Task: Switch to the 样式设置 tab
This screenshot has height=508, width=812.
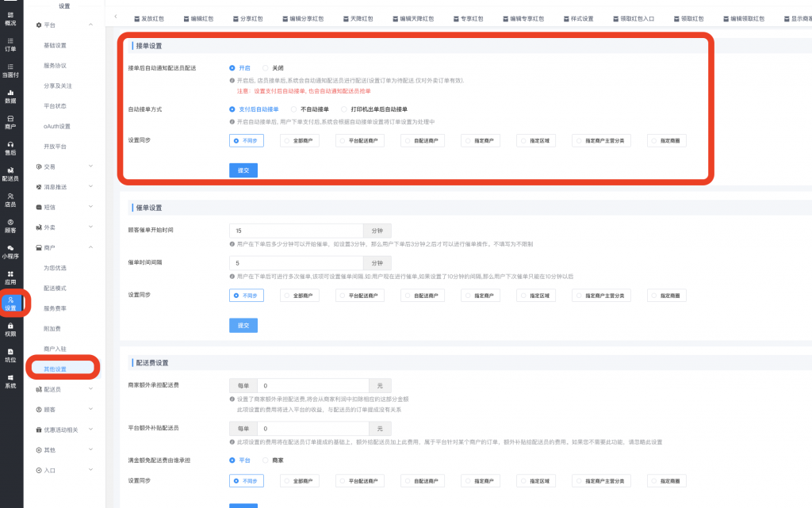Action: click(x=576, y=17)
